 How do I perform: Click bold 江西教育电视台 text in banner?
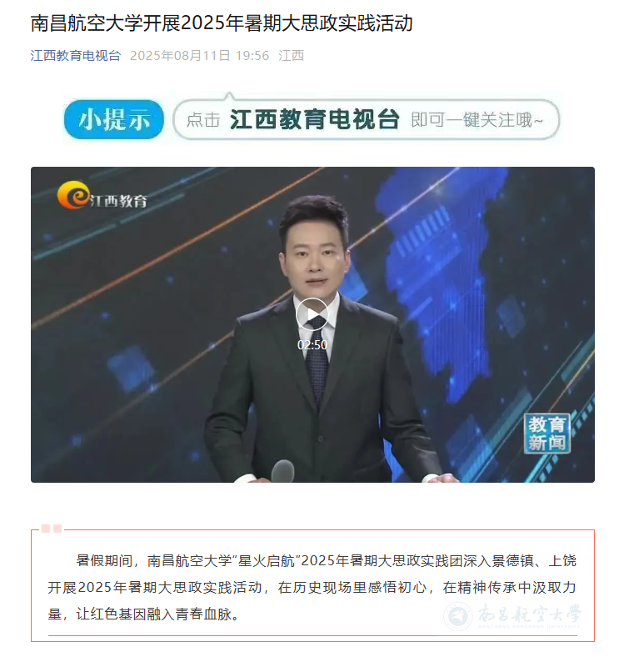click(315, 119)
